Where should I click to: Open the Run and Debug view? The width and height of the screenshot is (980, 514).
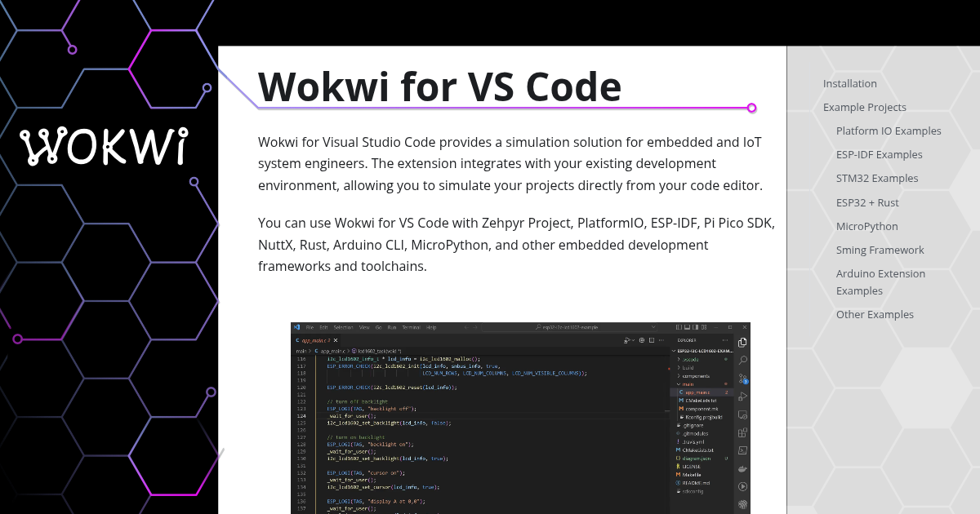pos(742,396)
